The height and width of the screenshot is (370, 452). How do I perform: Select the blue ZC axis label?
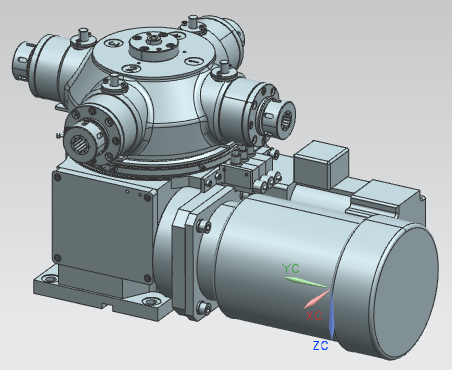320,346
